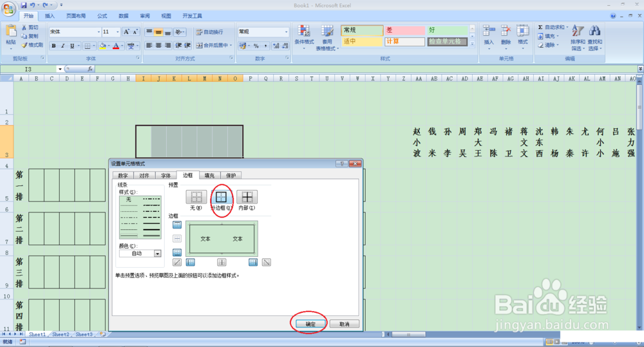Toggle Top Align in ribbon
The image size is (644, 347).
click(x=149, y=32)
